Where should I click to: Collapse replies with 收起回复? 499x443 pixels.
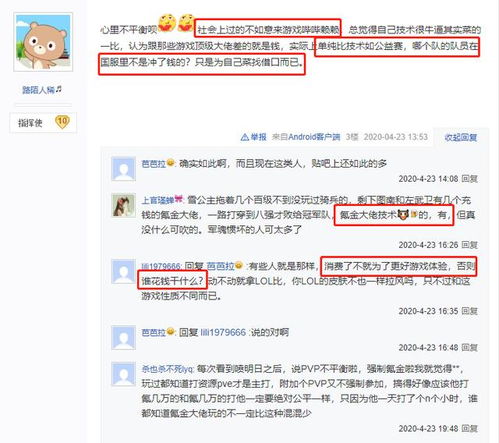click(461, 137)
